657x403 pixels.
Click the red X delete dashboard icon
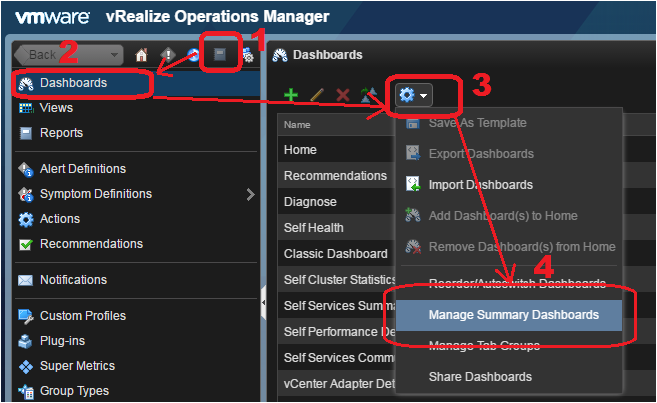click(343, 95)
